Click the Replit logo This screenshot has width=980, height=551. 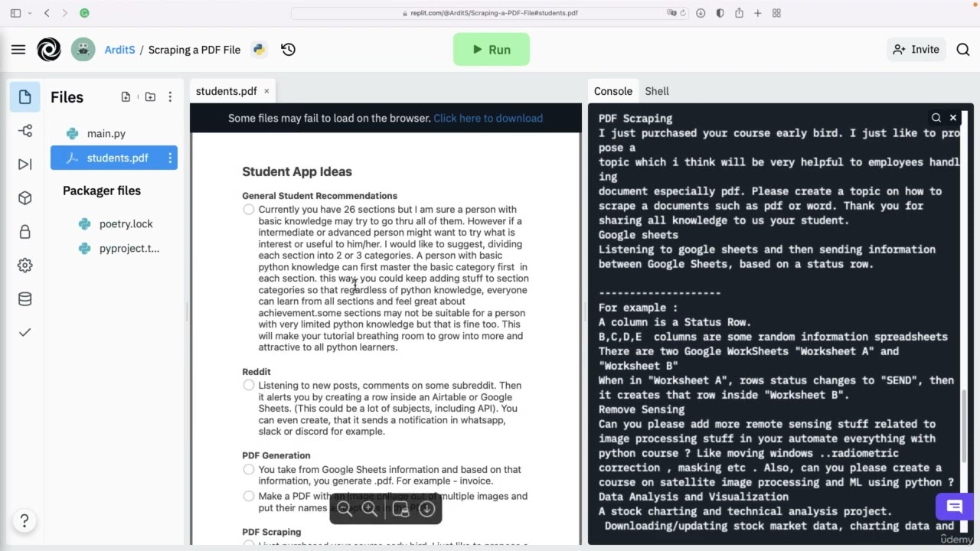tap(49, 50)
